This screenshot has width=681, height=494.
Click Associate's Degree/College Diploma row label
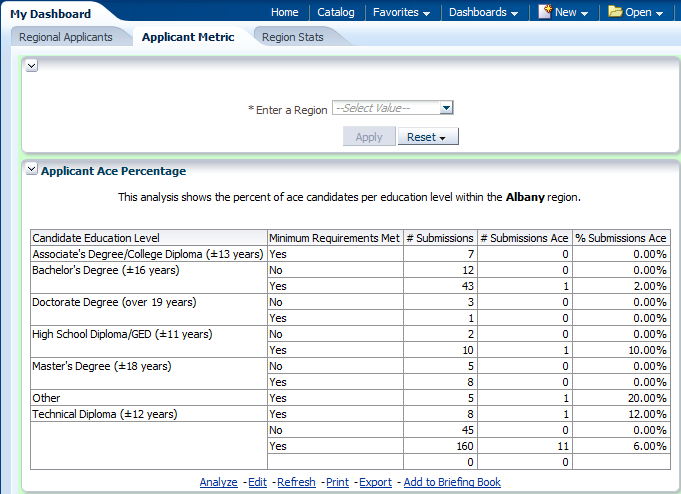[148, 254]
